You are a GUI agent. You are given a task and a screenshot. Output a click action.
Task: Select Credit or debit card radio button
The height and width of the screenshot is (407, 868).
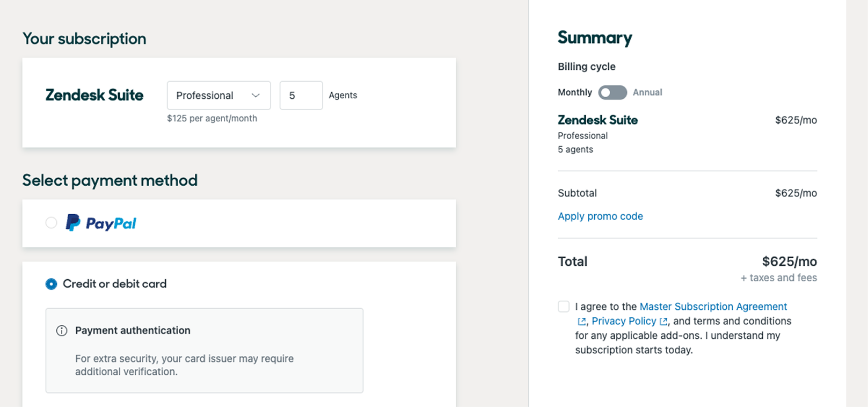[51, 284]
